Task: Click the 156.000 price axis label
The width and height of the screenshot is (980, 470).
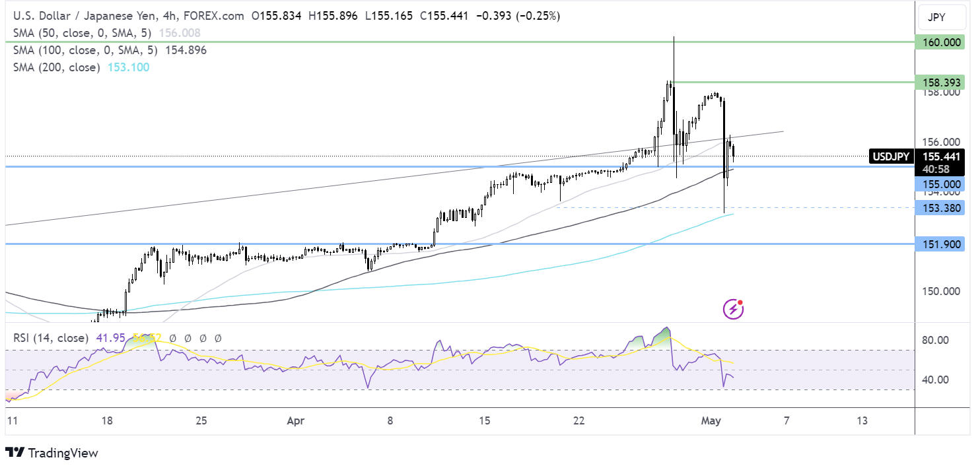Action: click(940, 142)
